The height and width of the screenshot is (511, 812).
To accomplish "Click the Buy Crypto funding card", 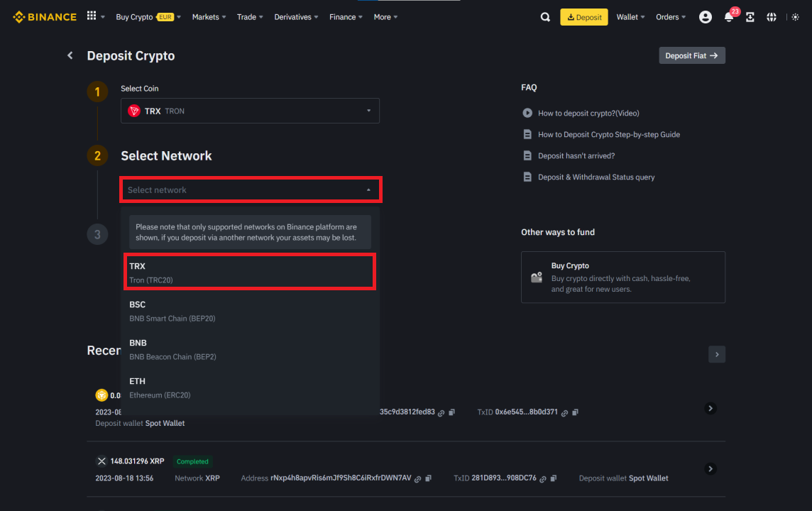I will click(x=623, y=277).
